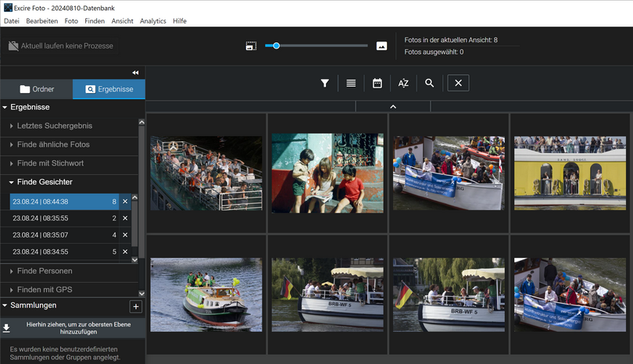633x364 pixels.
Task: Click the thumbnail size slider handle
Action: 277,46
